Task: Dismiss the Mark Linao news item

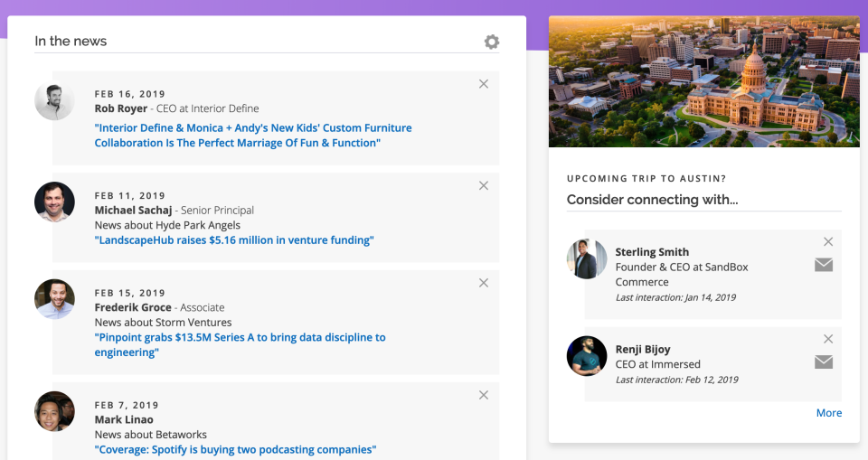Action: tap(484, 395)
